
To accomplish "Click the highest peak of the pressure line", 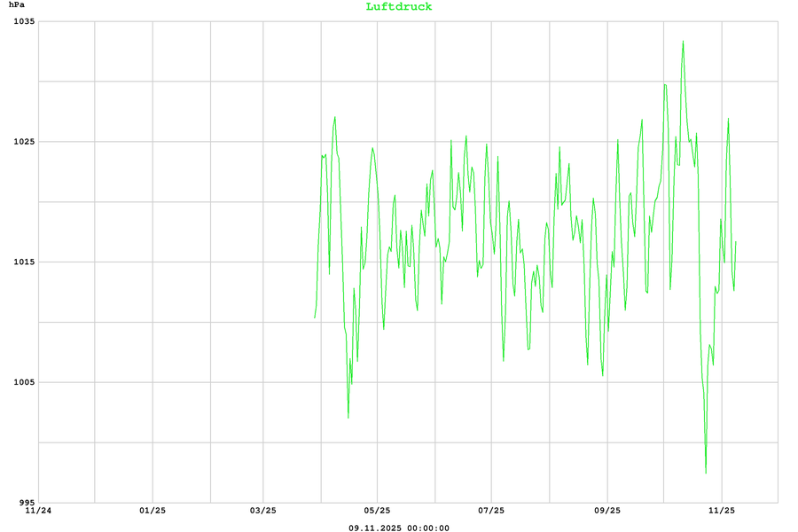I will point(683,41).
